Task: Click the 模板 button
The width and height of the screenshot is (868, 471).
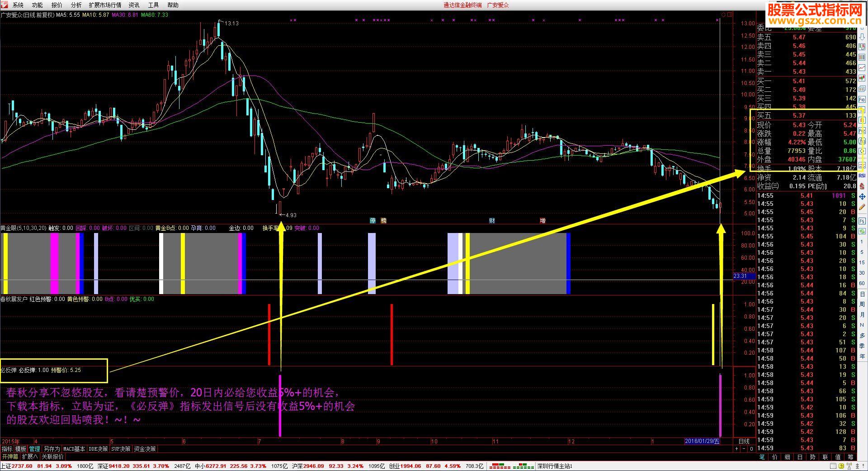Action: coord(21,449)
